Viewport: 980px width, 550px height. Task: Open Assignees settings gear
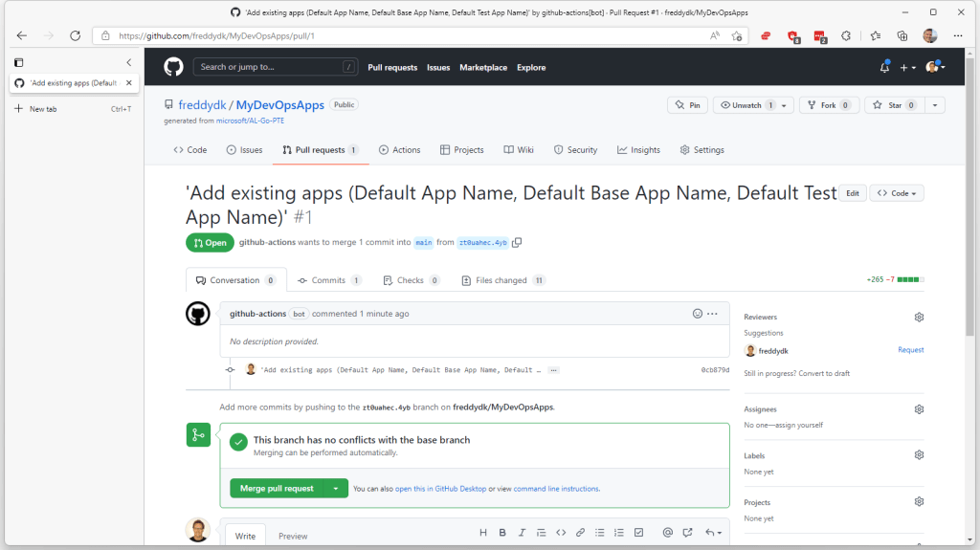point(919,409)
